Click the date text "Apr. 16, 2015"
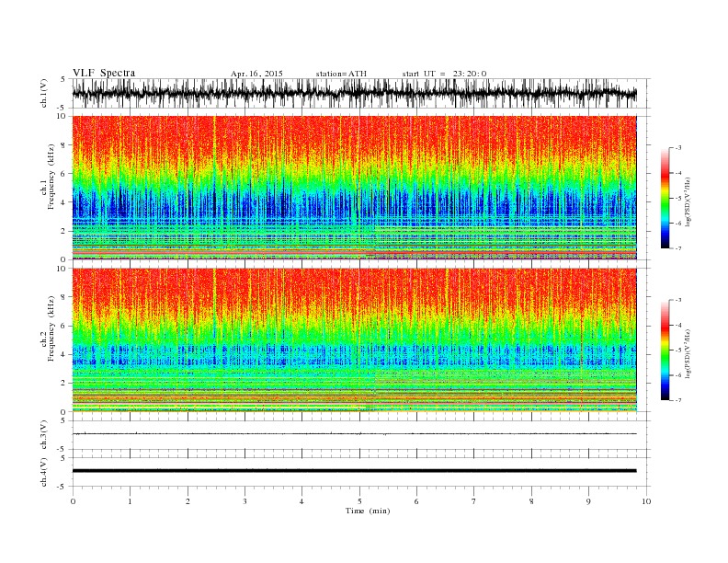The height and width of the screenshot is (563, 728). point(256,74)
